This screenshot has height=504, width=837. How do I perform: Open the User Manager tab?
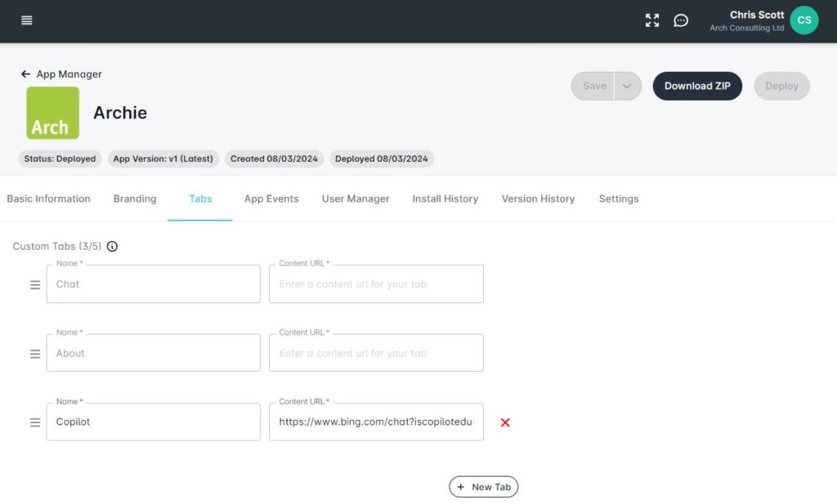(356, 199)
